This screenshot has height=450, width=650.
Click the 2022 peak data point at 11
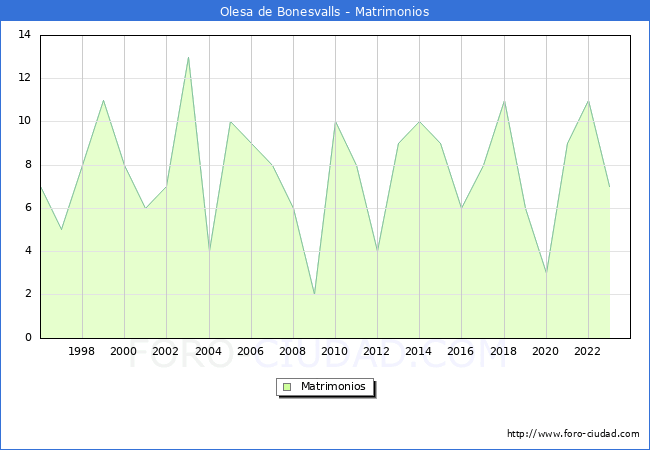588,100
